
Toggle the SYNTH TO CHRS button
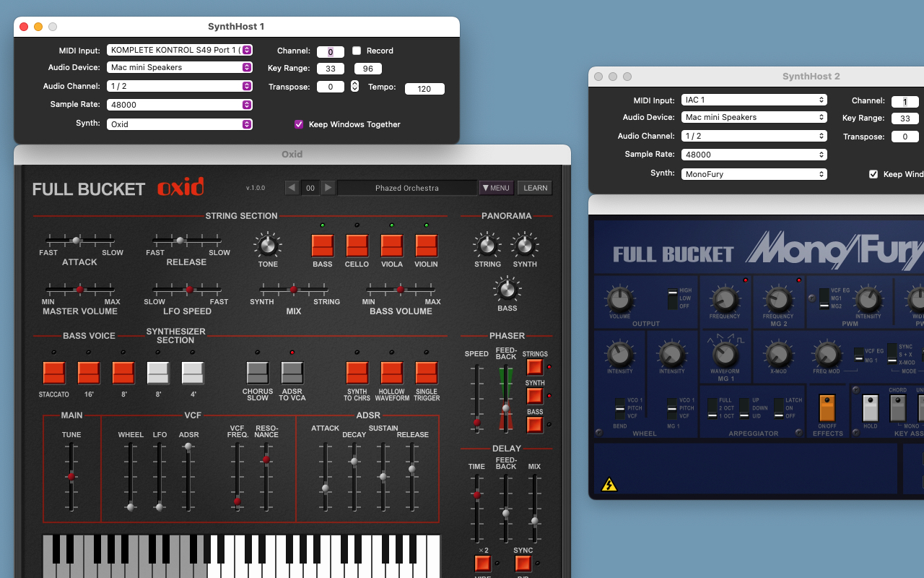[x=357, y=373]
